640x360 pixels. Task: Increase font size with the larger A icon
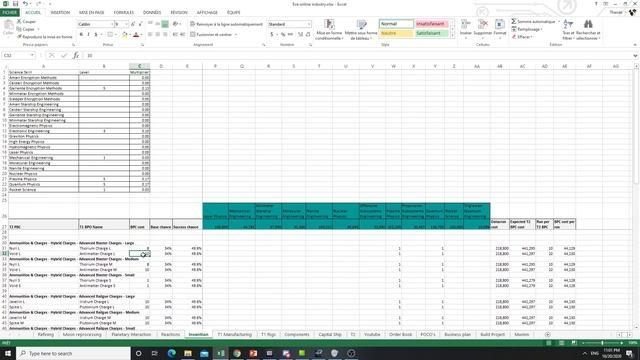[133, 24]
